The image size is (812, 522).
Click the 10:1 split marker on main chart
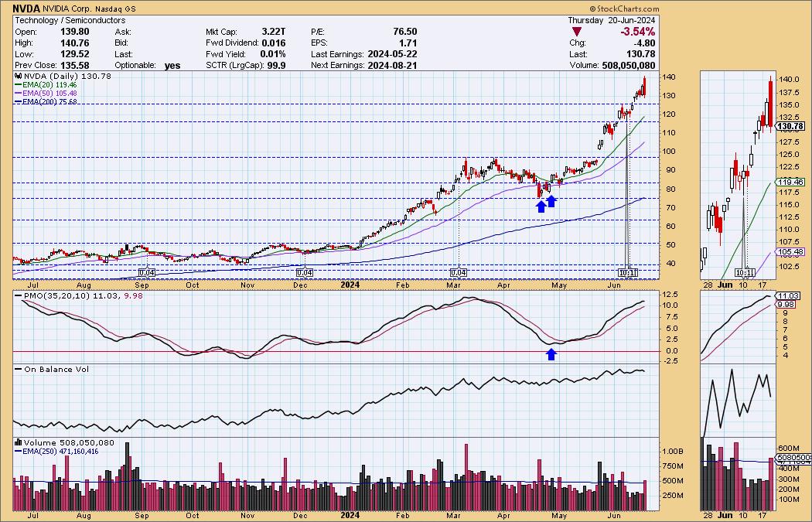(627, 272)
